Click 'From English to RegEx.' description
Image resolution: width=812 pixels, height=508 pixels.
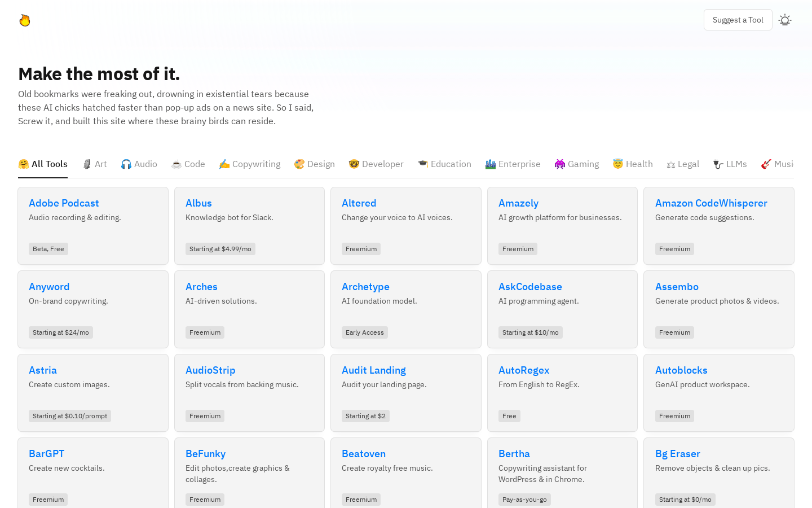coord(539,385)
